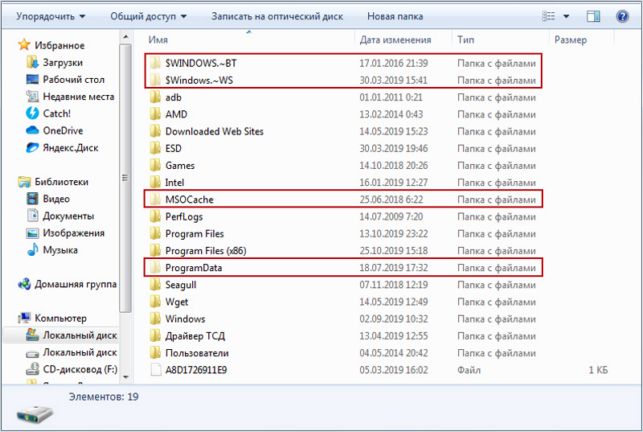Sort by the Имя column header
The image size is (643, 432).
pyautogui.click(x=158, y=40)
